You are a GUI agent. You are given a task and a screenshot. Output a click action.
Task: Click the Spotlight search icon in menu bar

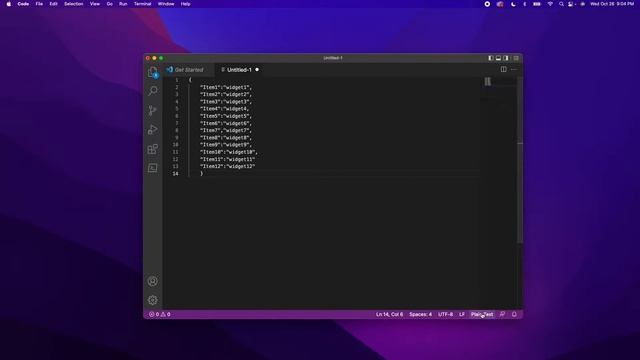(x=561, y=4)
